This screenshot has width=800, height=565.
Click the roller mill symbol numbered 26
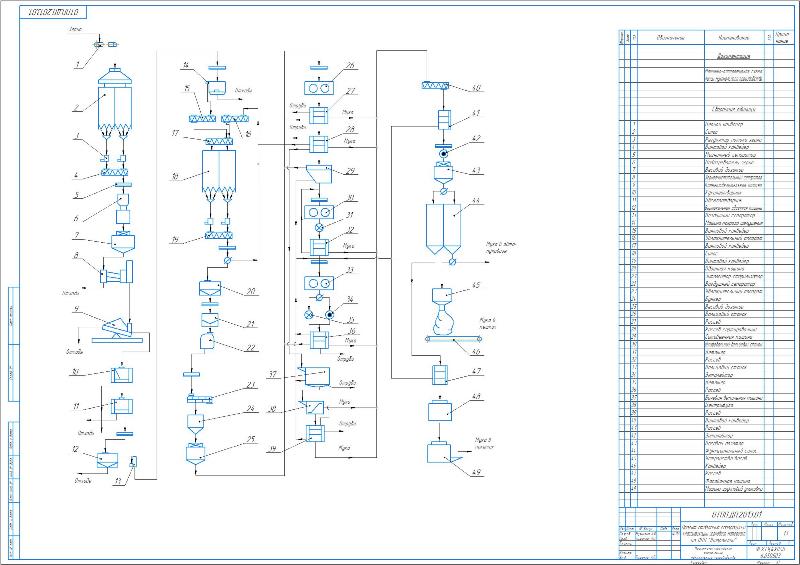[x=319, y=88]
